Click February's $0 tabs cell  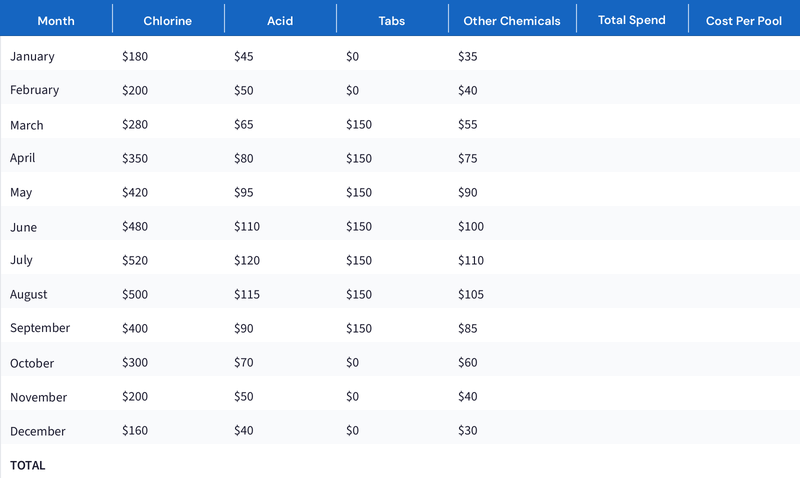coord(352,90)
